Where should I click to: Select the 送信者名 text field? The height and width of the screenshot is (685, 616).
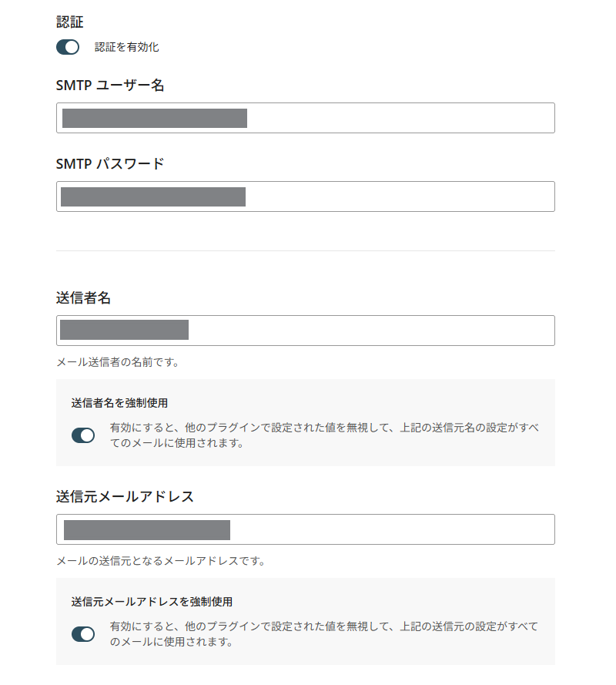click(306, 331)
